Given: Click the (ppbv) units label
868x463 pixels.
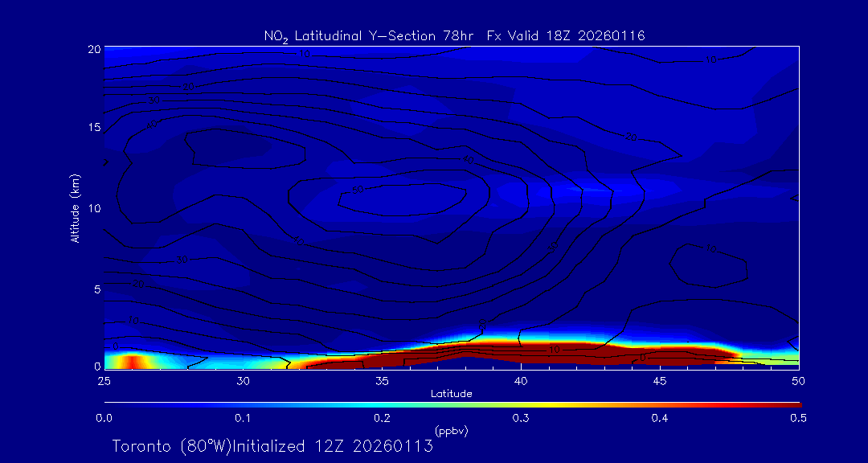Looking at the screenshot, I should [x=451, y=431].
